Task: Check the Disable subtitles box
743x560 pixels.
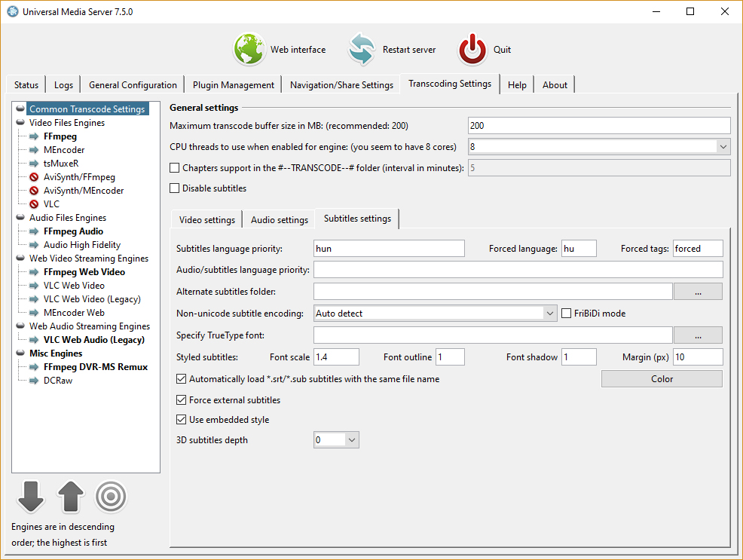Action: pyautogui.click(x=174, y=188)
